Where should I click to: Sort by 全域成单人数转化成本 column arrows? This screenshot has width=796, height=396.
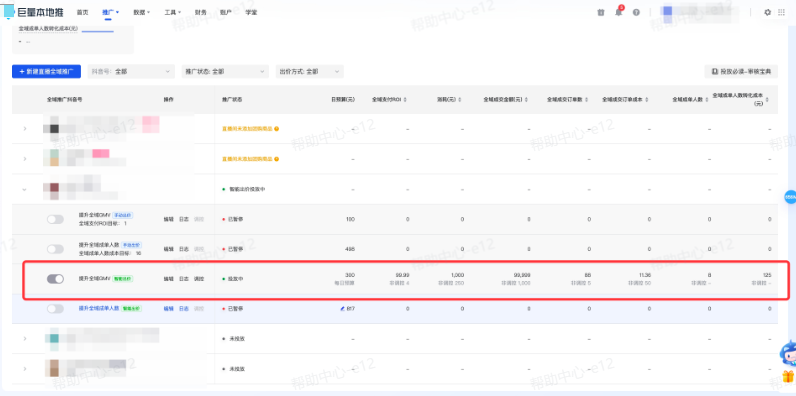pyautogui.click(x=767, y=100)
